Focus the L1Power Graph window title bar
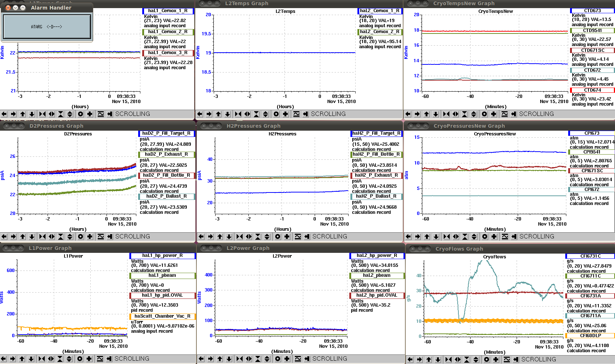The height and width of the screenshot is (364, 615). click(x=97, y=248)
